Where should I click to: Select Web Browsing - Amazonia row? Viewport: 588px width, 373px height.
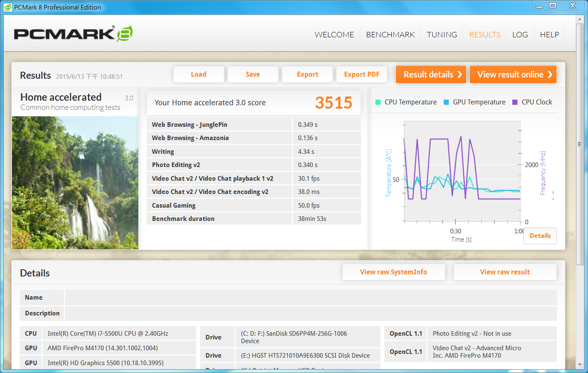[x=254, y=138]
